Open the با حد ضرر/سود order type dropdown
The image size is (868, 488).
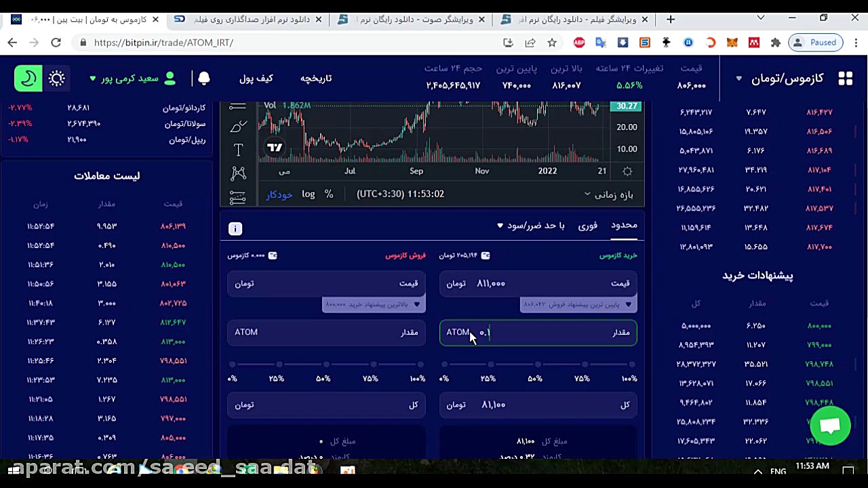tap(531, 226)
